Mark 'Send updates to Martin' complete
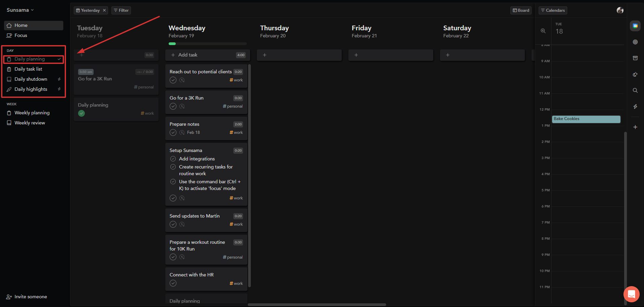This screenshot has width=644, height=307. (x=173, y=224)
